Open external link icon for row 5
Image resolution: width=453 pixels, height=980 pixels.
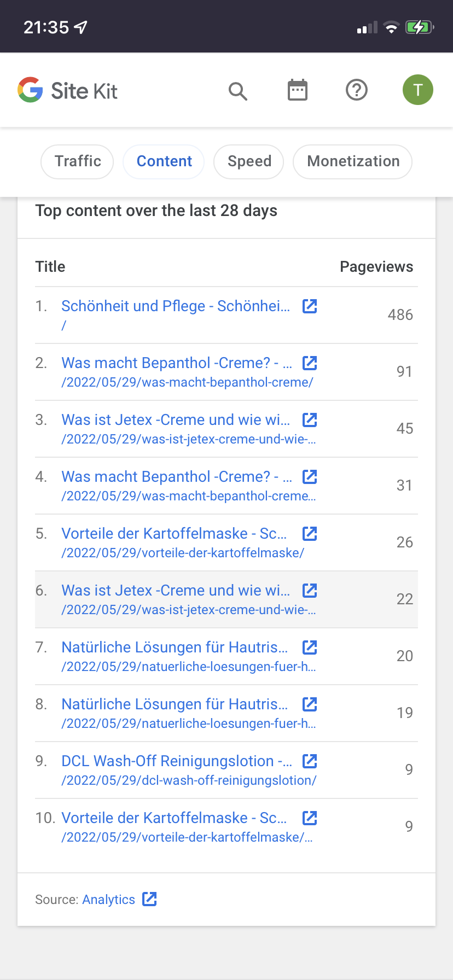[310, 534]
